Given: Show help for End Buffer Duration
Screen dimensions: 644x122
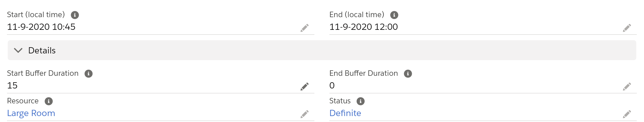Looking at the screenshot, I should 408,74.
